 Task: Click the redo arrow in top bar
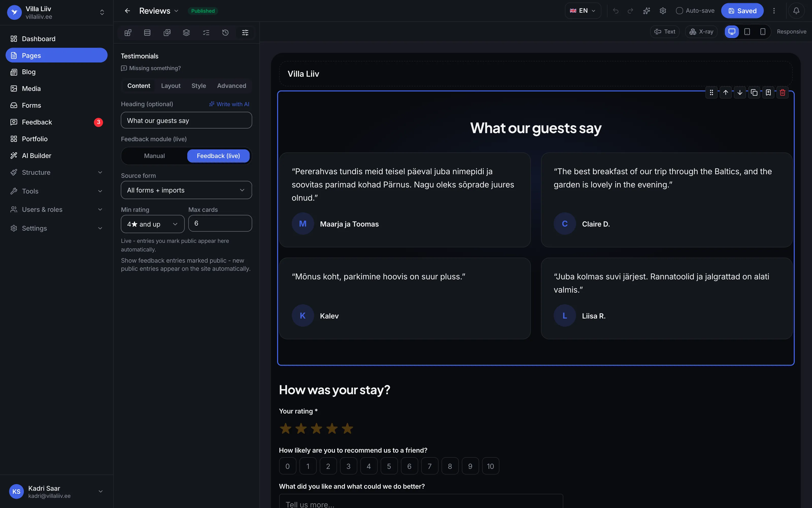point(630,11)
